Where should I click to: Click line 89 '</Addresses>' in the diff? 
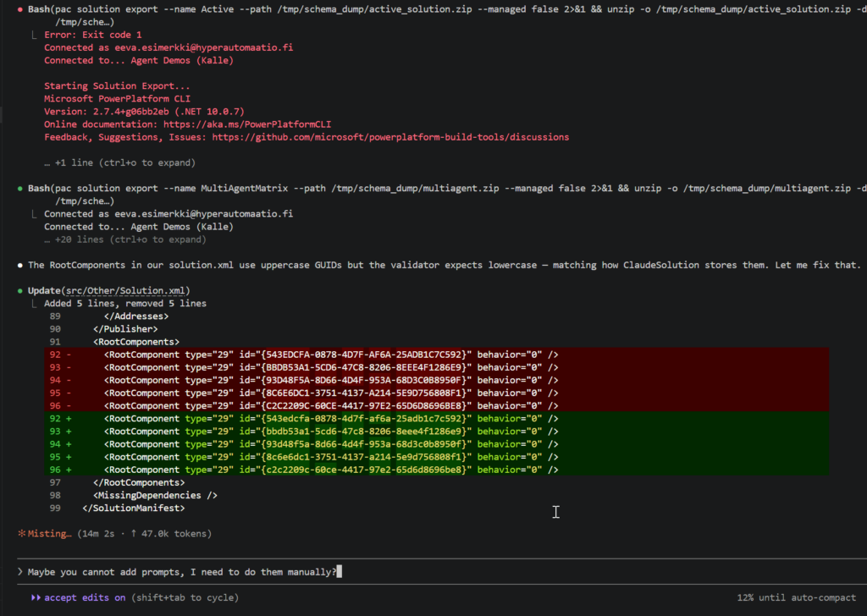(x=136, y=316)
